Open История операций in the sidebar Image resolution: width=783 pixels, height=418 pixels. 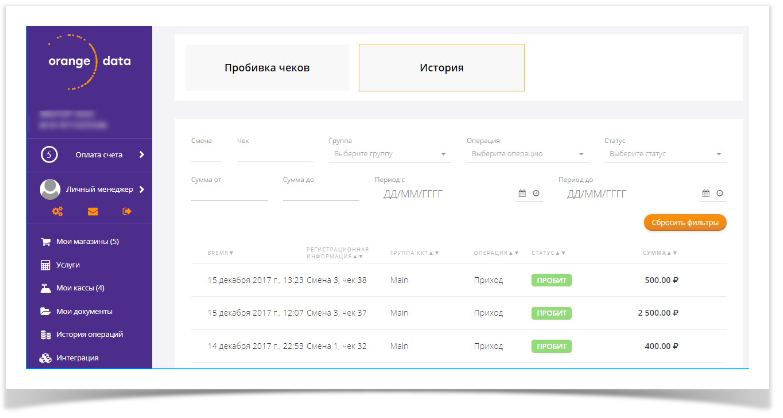[x=89, y=334]
